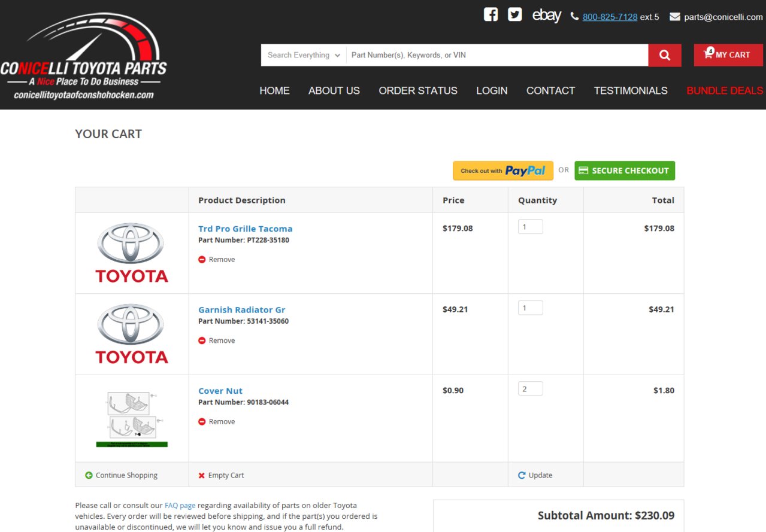Click remove icon for Garnish Radiator Gr

point(202,341)
